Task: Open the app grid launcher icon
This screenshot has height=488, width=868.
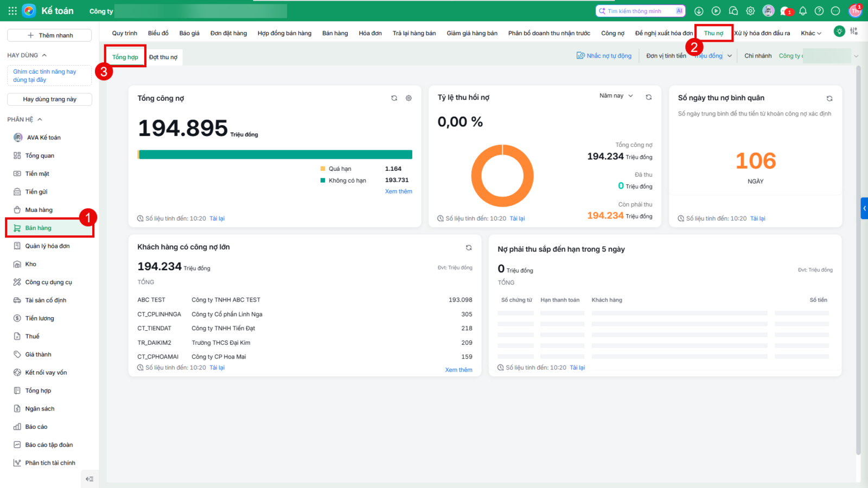Action: pos(12,11)
